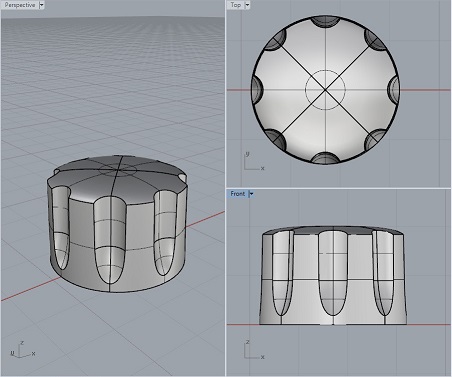
Task: Click the knob's middle groove in Front view
Action: coord(333,273)
